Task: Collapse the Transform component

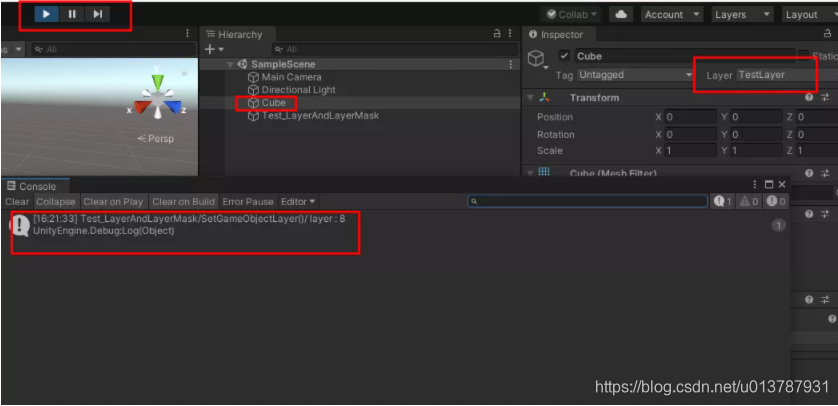Action: point(530,98)
